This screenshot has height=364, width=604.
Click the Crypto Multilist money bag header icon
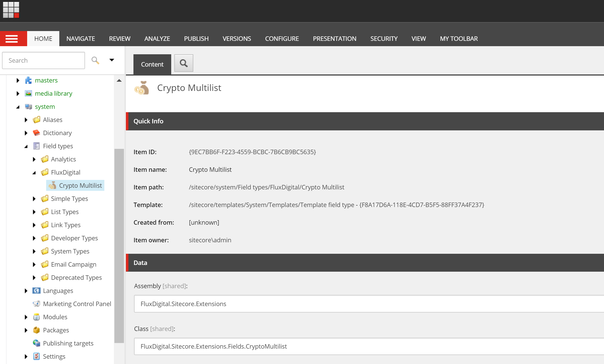click(142, 88)
